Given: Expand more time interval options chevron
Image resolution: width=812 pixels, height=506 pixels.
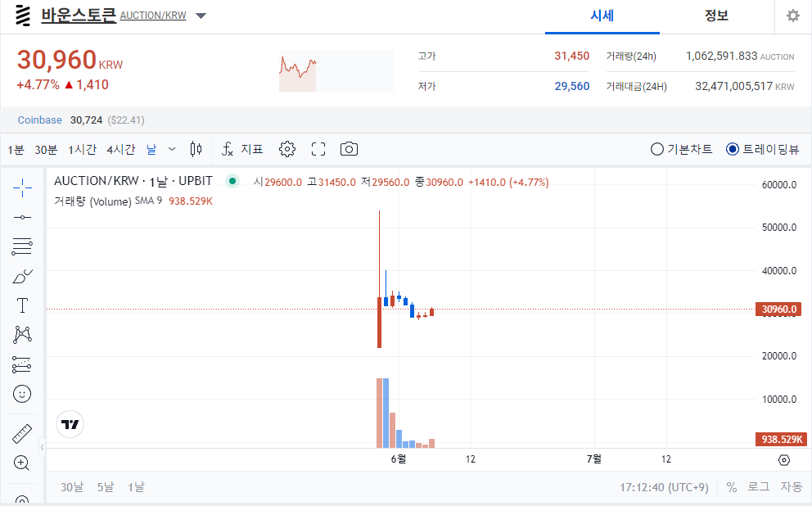Looking at the screenshot, I should 172,149.
